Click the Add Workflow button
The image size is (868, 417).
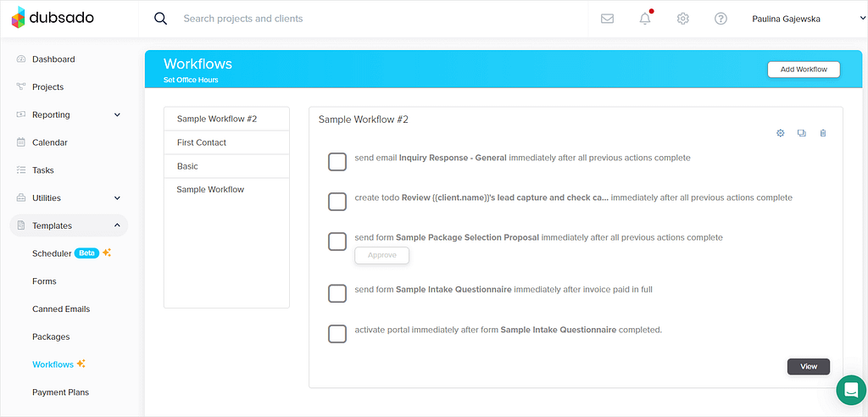point(804,69)
